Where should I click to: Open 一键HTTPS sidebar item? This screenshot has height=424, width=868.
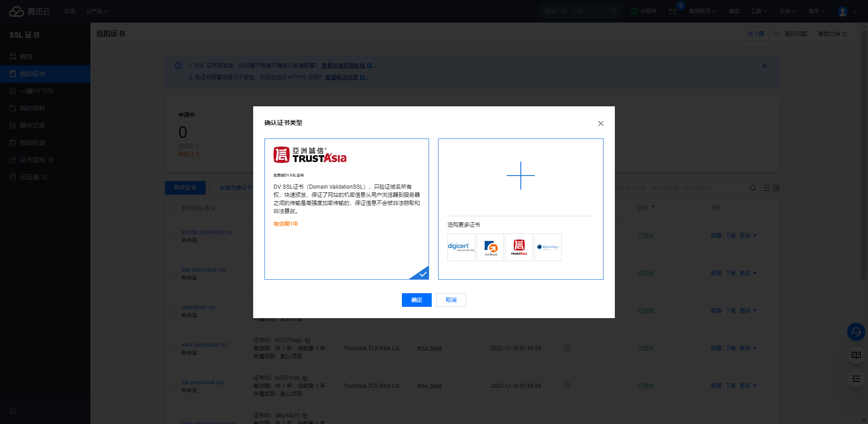[x=45, y=91]
